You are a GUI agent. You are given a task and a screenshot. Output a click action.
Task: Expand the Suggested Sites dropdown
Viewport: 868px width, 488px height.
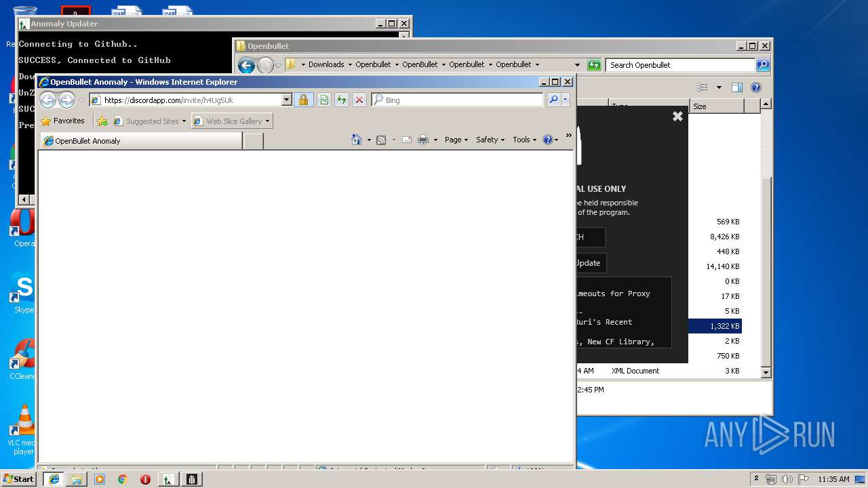(x=184, y=122)
